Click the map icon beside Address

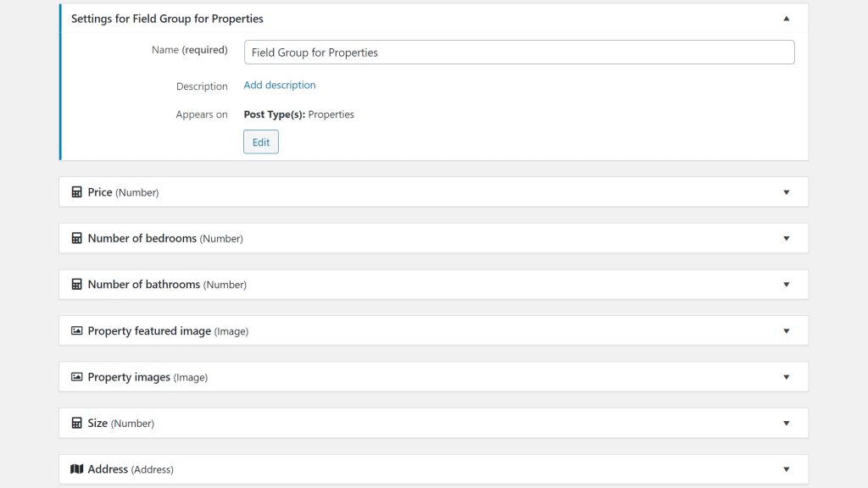[76, 469]
